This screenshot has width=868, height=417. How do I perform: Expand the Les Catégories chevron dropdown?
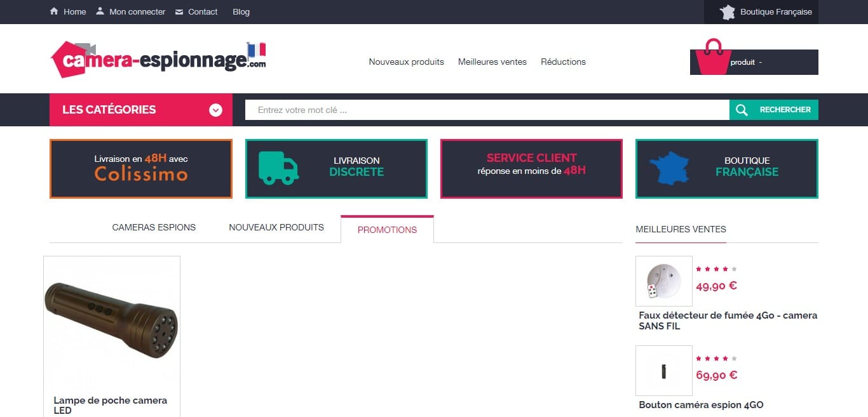(x=216, y=110)
